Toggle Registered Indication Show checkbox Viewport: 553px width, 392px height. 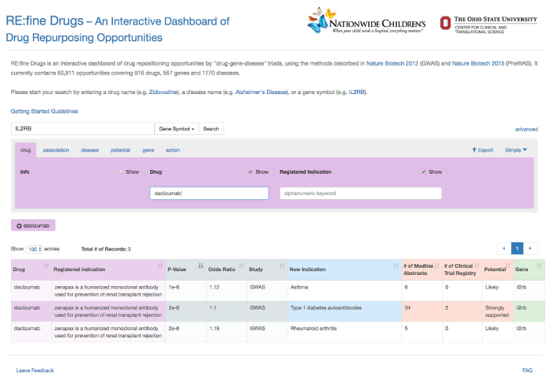(x=423, y=171)
